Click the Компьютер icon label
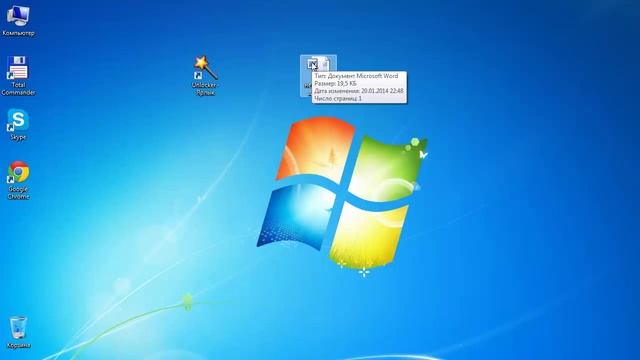640x360 pixels. (x=18, y=33)
